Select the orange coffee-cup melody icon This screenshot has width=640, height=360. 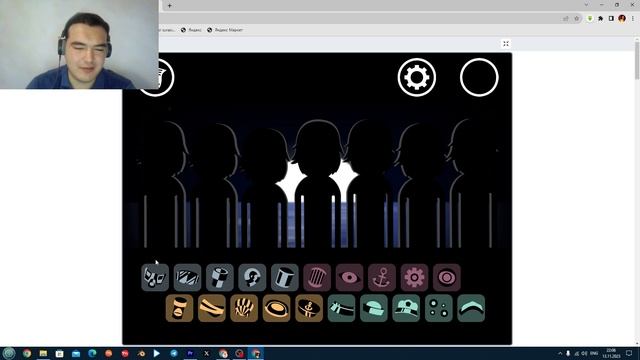coord(179,308)
